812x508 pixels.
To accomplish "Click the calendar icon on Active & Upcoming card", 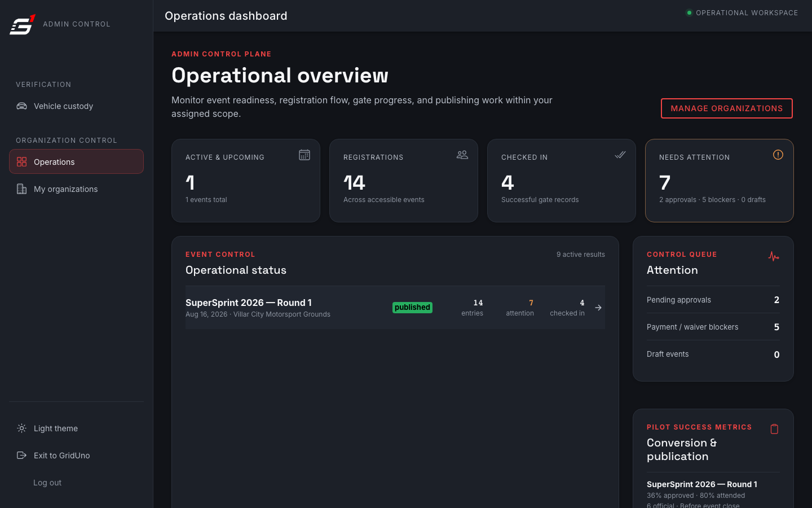I will click(x=304, y=155).
